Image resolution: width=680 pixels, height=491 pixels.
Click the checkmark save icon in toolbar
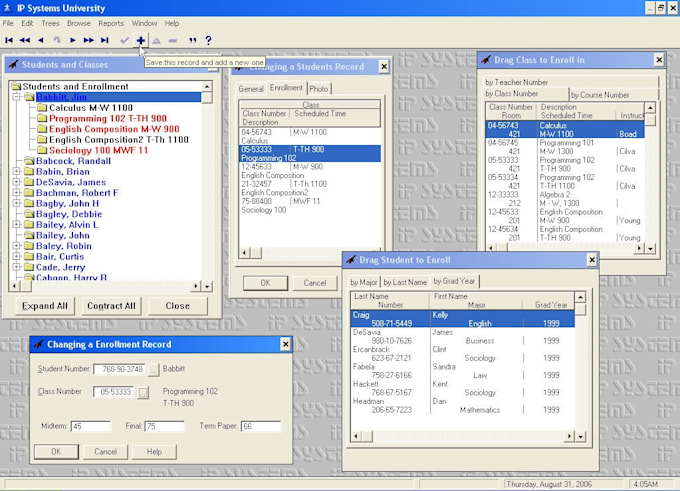pos(124,40)
